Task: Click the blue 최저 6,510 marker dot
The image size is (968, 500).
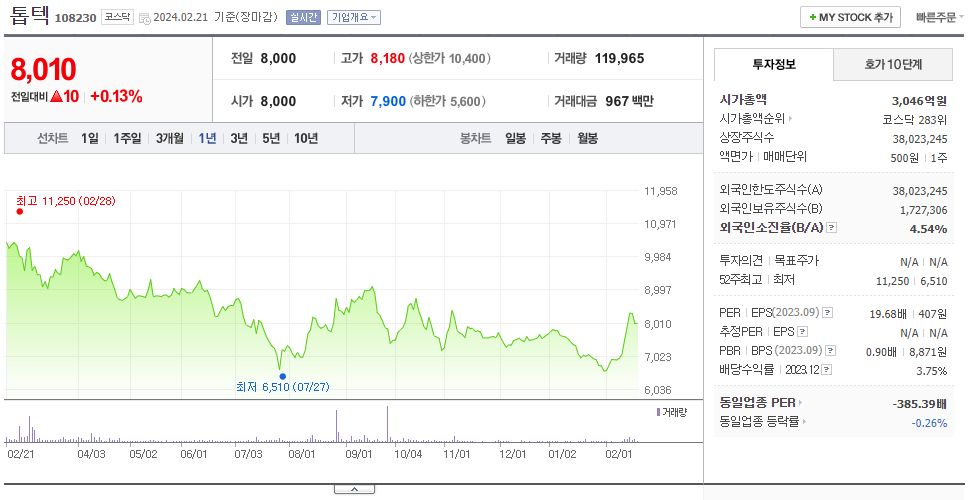Action: [x=283, y=376]
